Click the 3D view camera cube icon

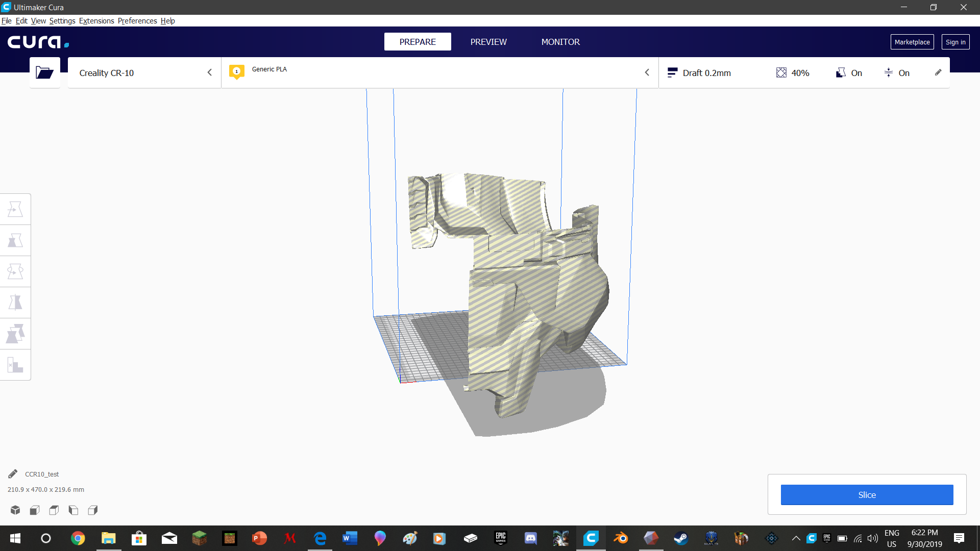click(15, 510)
